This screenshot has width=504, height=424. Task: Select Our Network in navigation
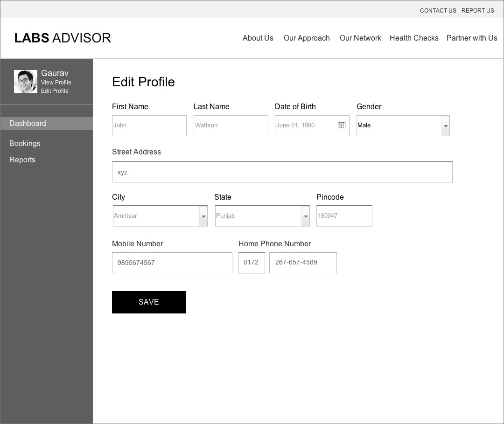(x=360, y=38)
